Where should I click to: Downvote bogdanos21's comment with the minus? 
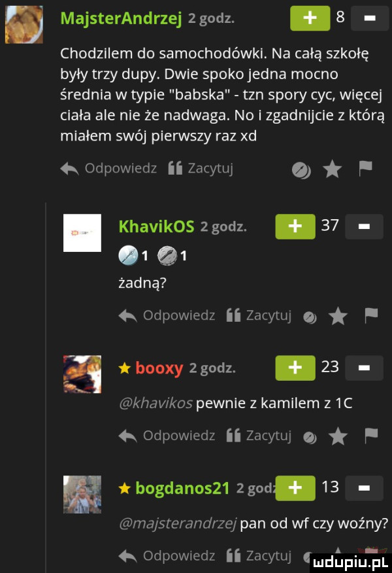click(364, 488)
